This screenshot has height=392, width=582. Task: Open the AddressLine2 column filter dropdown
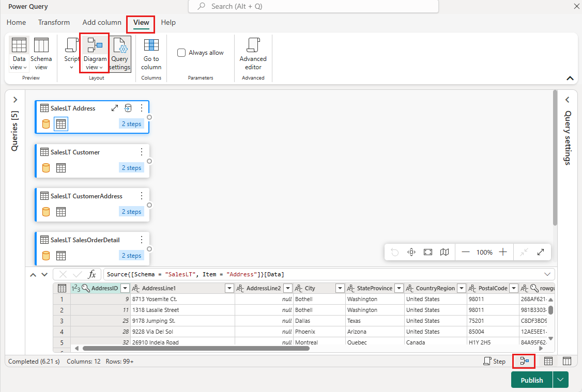click(288, 288)
